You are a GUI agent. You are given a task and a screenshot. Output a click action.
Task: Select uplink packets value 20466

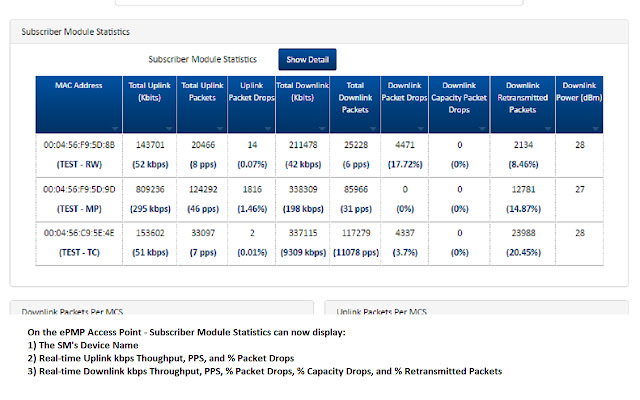pyautogui.click(x=203, y=145)
